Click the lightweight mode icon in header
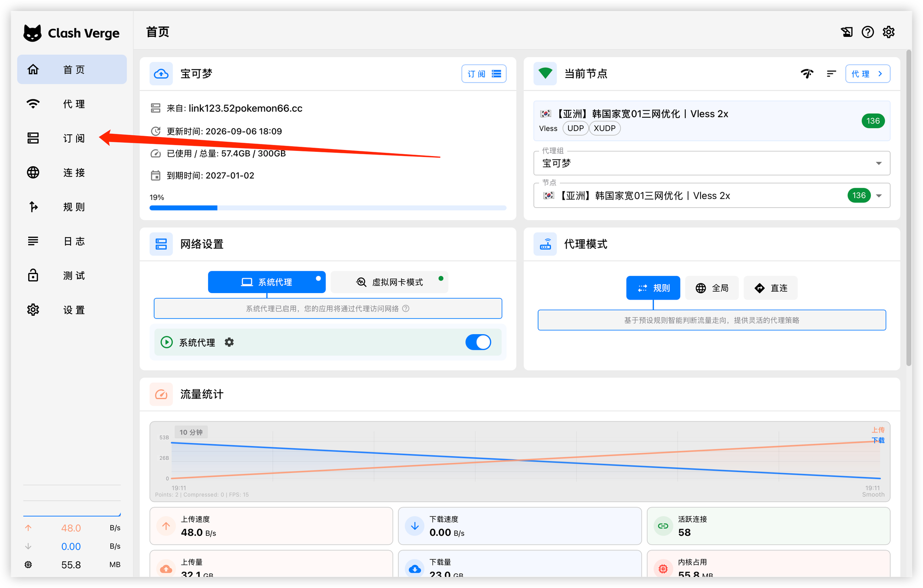 pos(846,32)
